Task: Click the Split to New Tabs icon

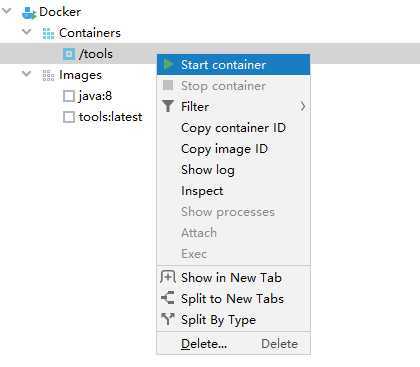Action: [168, 298]
